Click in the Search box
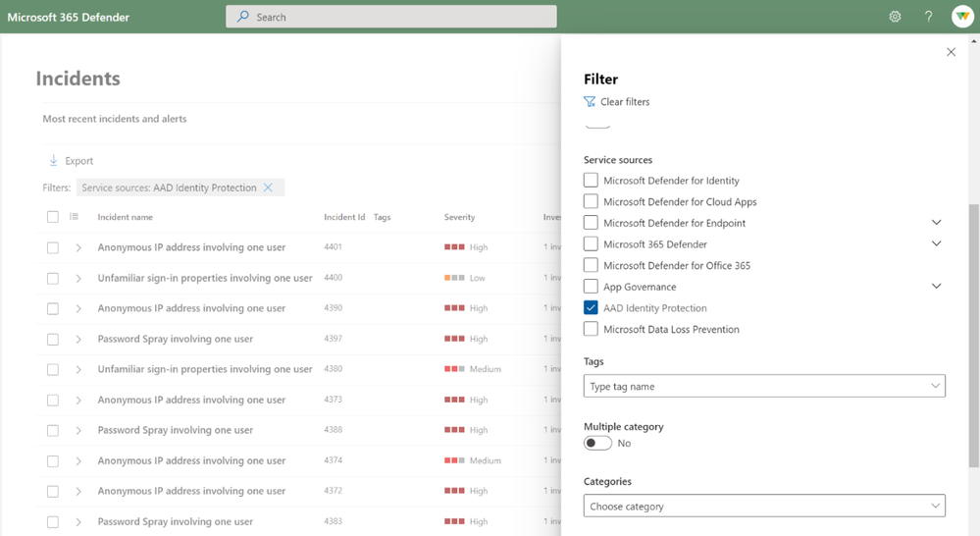The width and height of the screenshot is (980, 536). pos(391,17)
